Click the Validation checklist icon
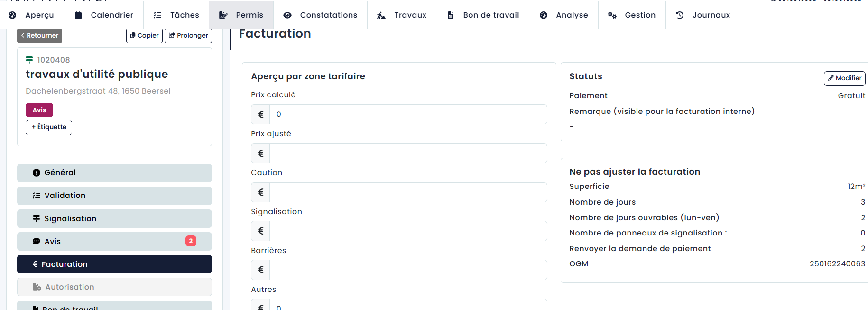 pyautogui.click(x=37, y=196)
